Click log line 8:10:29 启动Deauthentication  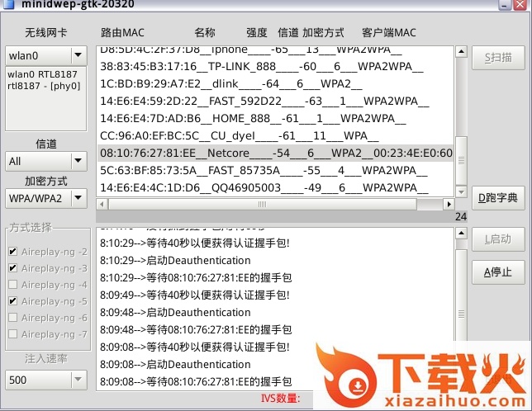coord(175,261)
